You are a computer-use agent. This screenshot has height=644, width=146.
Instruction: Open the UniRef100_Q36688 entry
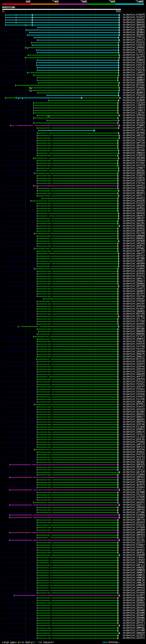pos(134,555)
